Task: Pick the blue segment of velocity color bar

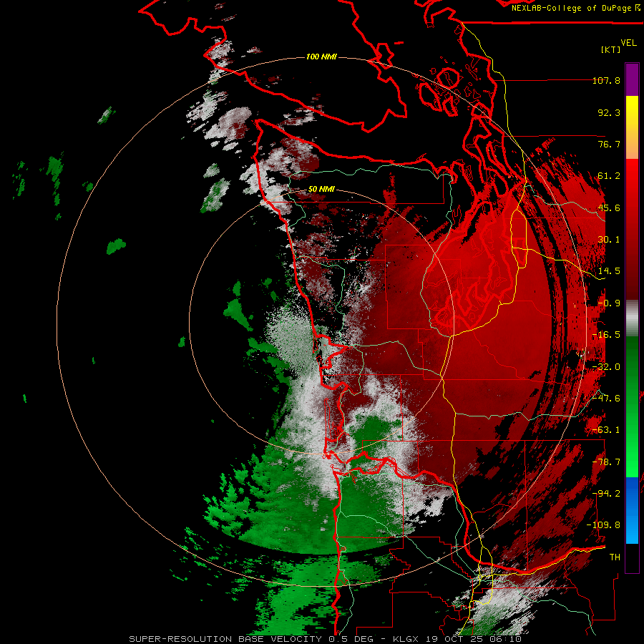Action: 632,510
